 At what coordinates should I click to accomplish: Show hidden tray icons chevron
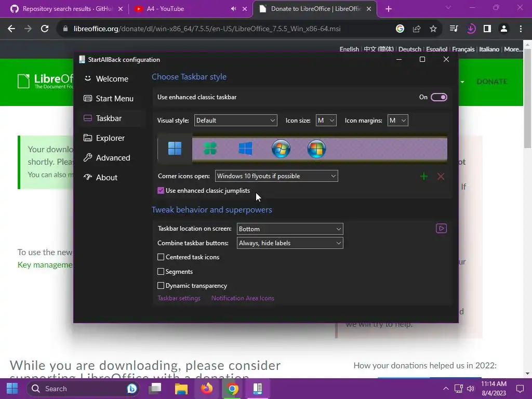click(446, 389)
